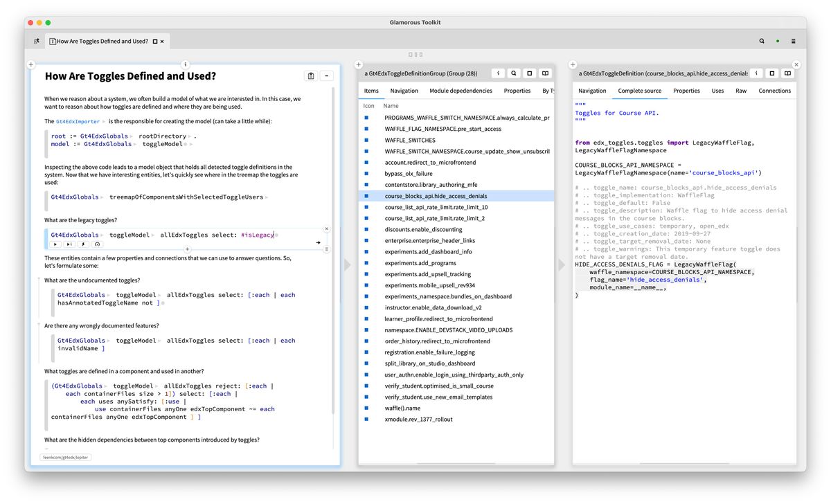831x504 pixels.
Task: Click the clipboard icon in page header
Action: click(311, 76)
